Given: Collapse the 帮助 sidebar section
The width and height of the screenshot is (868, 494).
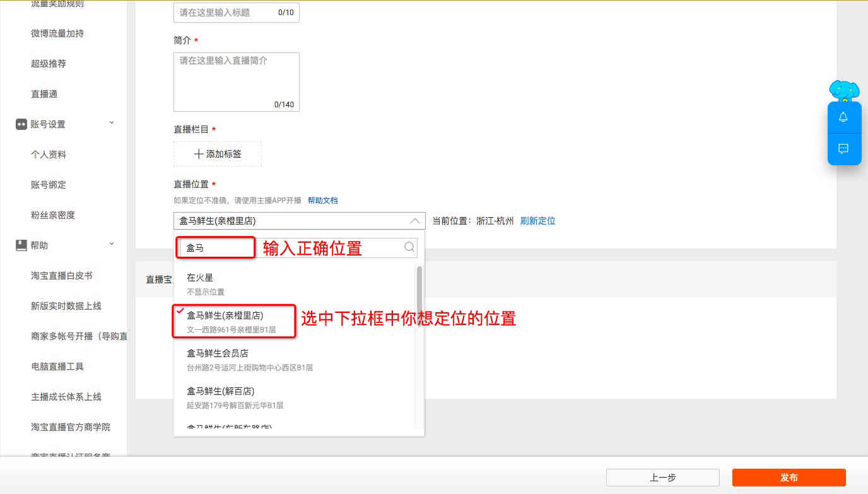Looking at the screenshot, I should click(x=112, y=244).
